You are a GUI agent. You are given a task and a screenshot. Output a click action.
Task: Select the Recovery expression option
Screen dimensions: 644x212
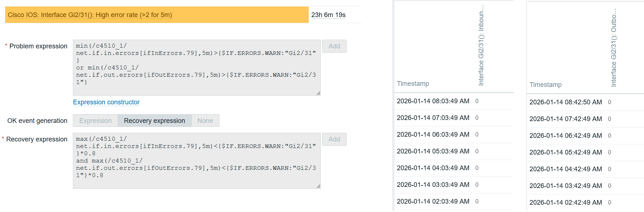(155, 121)
